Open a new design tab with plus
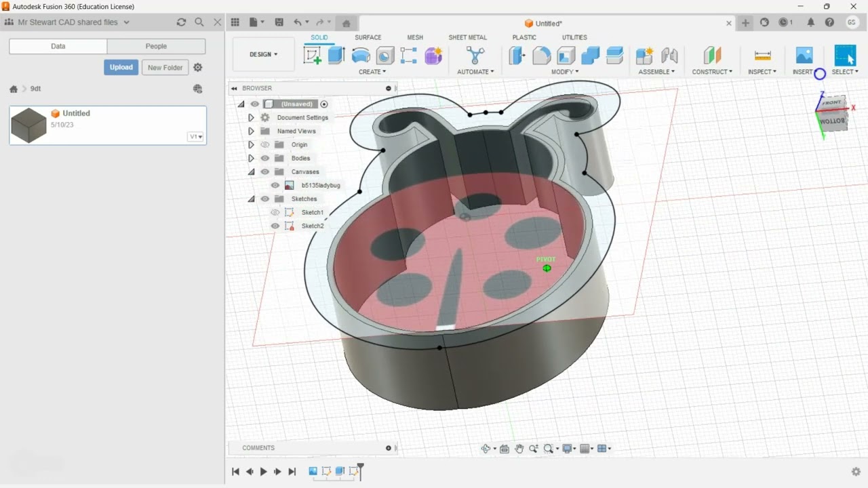This screenshot has height=488, width=868. point(745,22)
